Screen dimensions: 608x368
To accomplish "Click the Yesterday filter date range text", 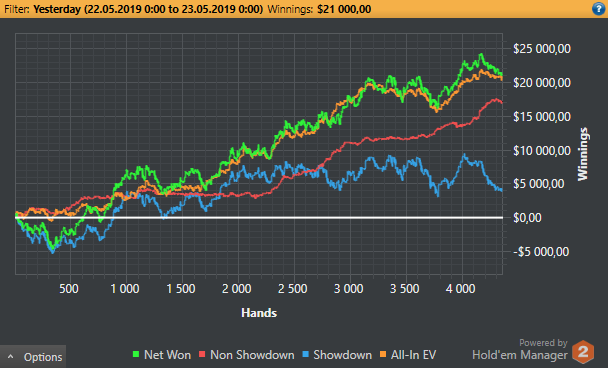I will tap(148, 9).
